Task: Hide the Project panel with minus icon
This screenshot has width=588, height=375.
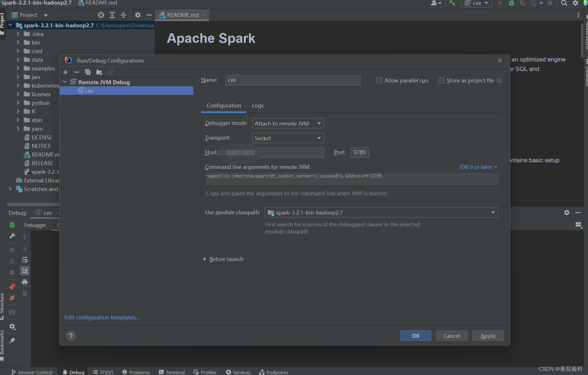Action: [149, 15]
